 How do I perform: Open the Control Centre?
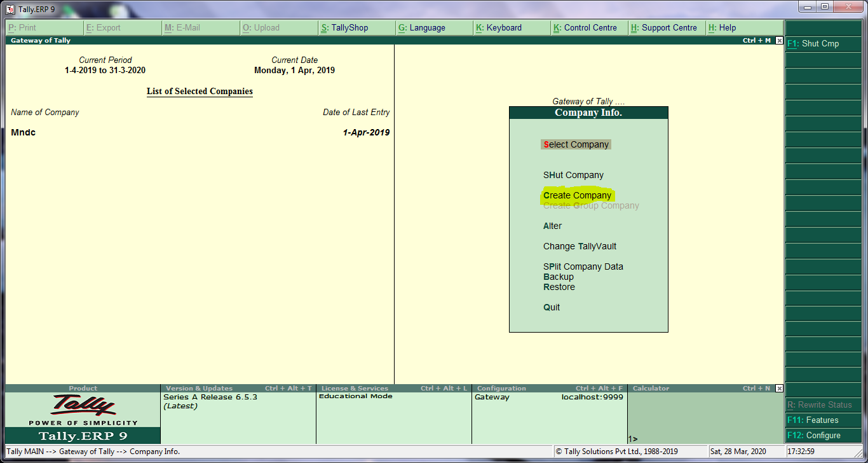click(x=590, y=28)
